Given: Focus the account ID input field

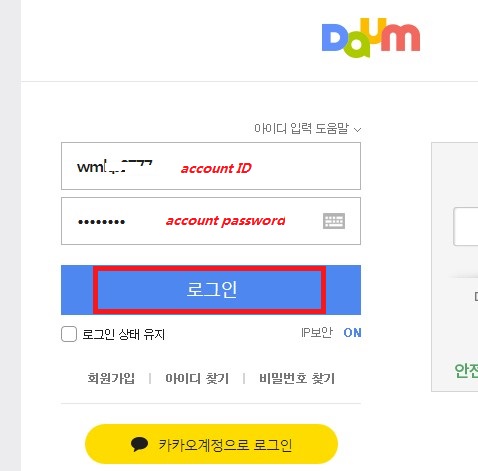Looking at the screenshot, I should coord(211,166).
